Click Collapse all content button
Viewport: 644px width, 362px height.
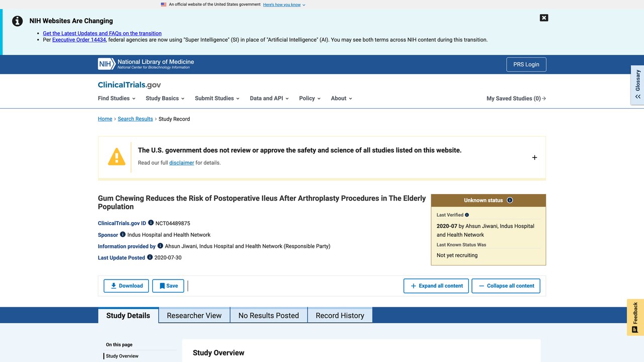pyautogui.click(x=506, y=286)
